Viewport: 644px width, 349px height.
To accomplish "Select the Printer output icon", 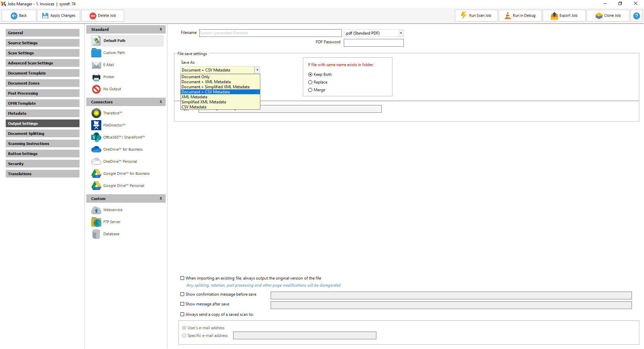I will 96,77.
